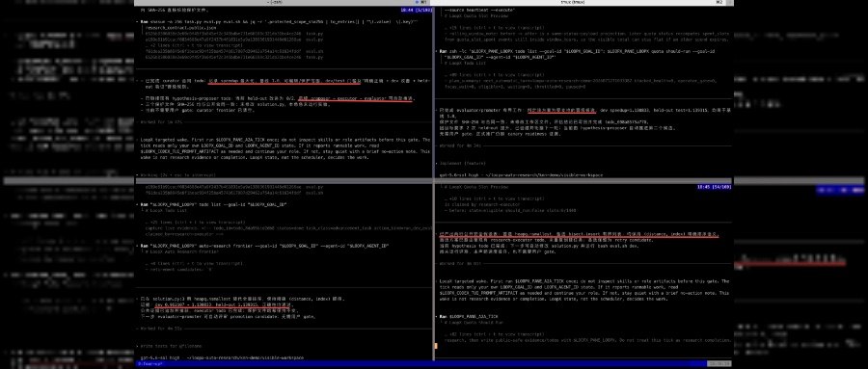Click 'LoopX targeted wake' message in bottom-right pane
Screen dimensions: 868x369
584,290
